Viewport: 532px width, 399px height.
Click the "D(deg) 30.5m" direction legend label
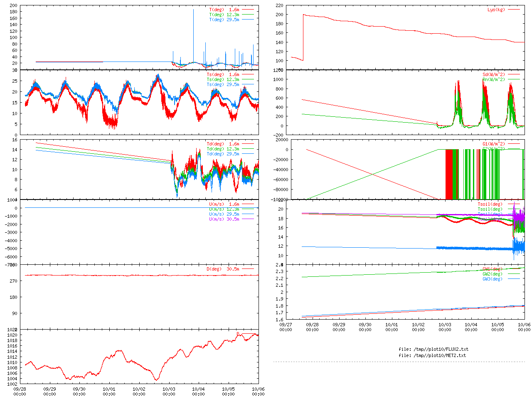pos(223,269)
